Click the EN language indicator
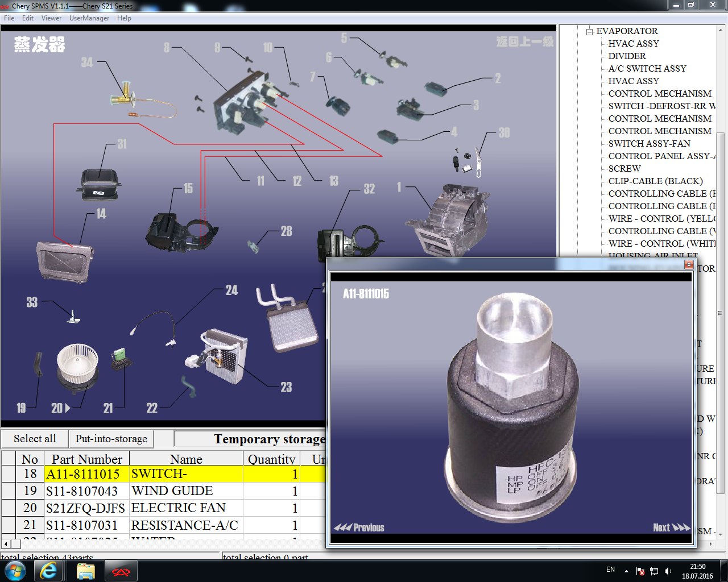Image resolution: width=728 pixels, height=582 pixels. click(610, 569)
